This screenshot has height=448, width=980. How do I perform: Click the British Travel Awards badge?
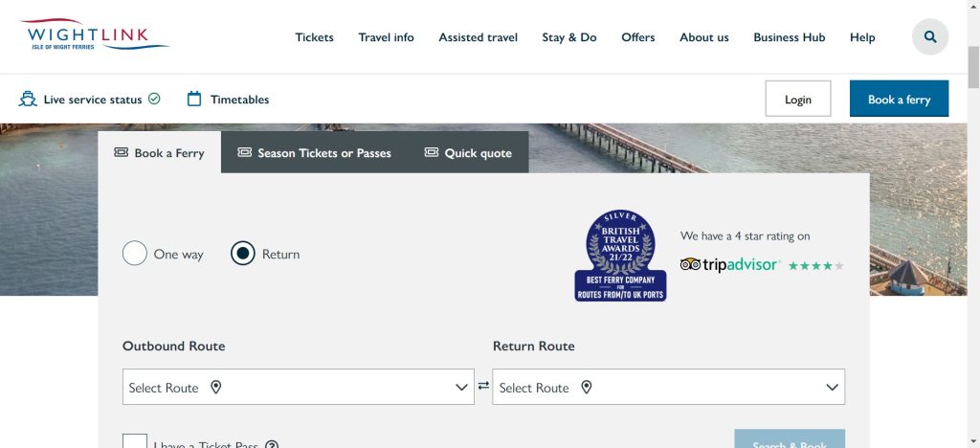tap(620, 256)
